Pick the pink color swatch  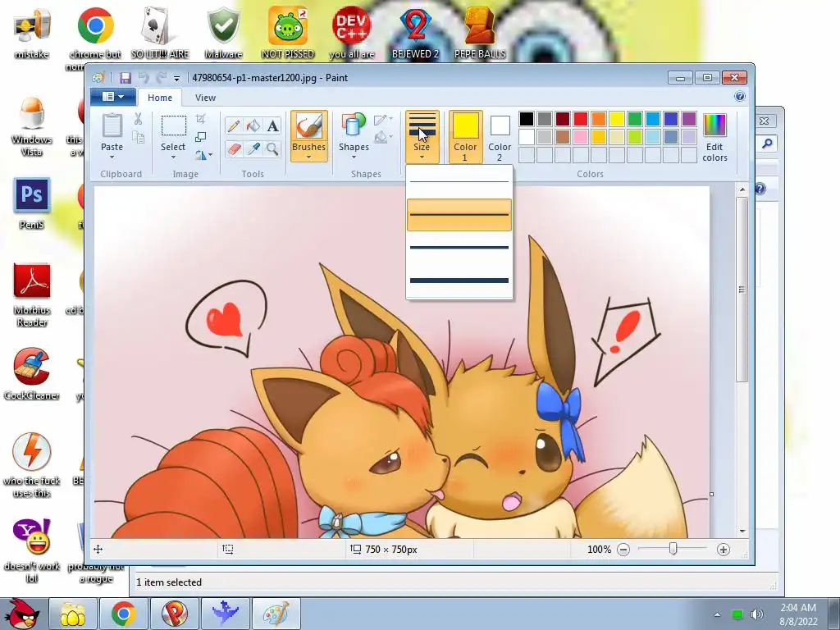pos(581,137)
